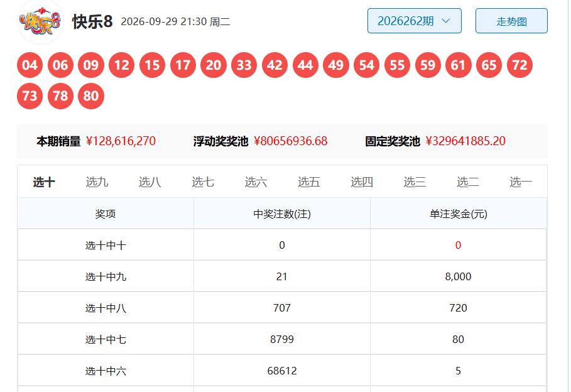571x392 pixels.
Task: Click winner count 21 in 选十中九 row
Action: point(282,276)
